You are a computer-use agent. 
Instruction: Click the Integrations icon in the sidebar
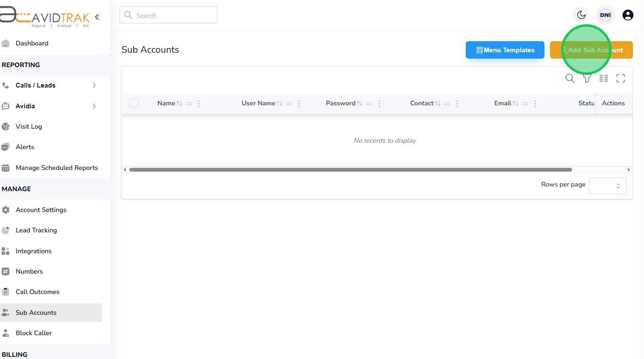click(x=6, y=251)
